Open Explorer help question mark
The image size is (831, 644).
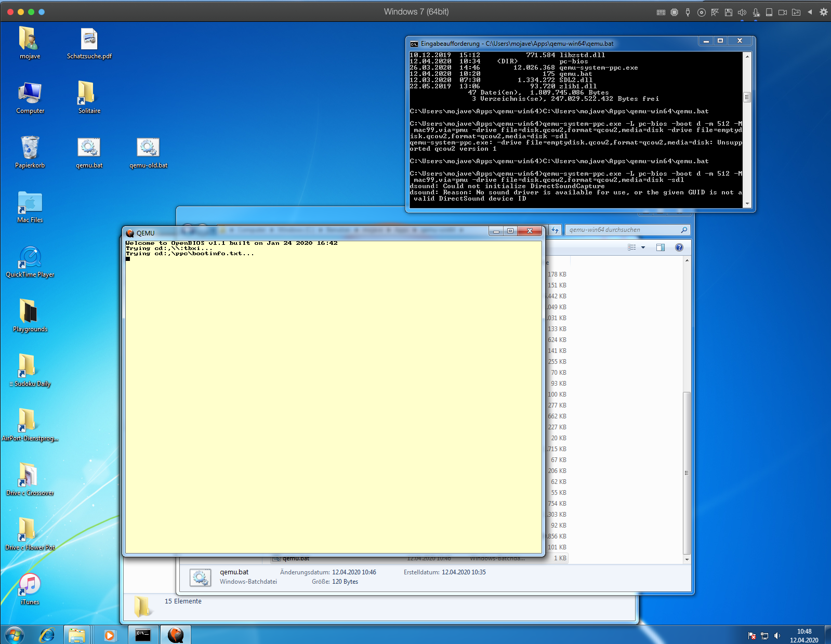pos(679,247)
